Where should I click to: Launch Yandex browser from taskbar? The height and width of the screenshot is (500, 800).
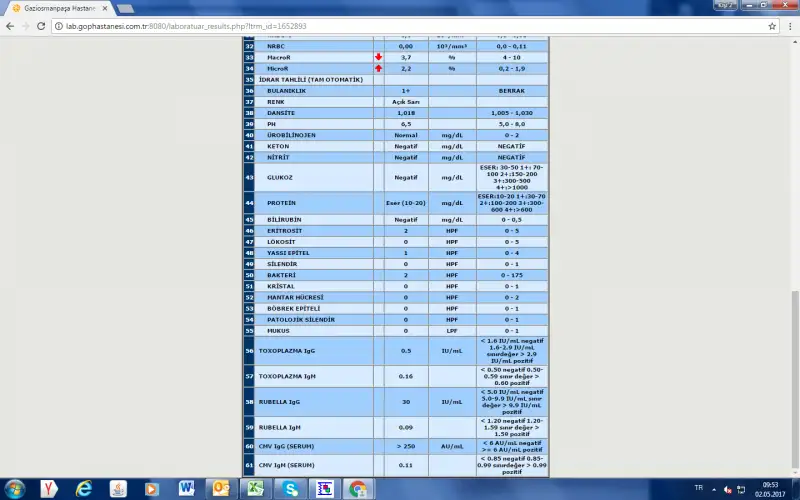tap(48, 489)
